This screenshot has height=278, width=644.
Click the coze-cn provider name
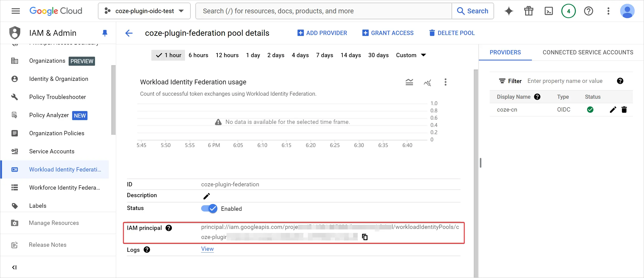click(507, 110)
